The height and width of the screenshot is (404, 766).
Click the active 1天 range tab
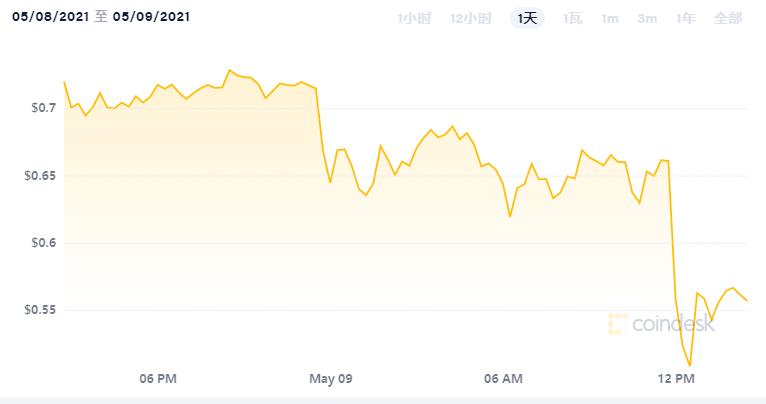[527, 18]
